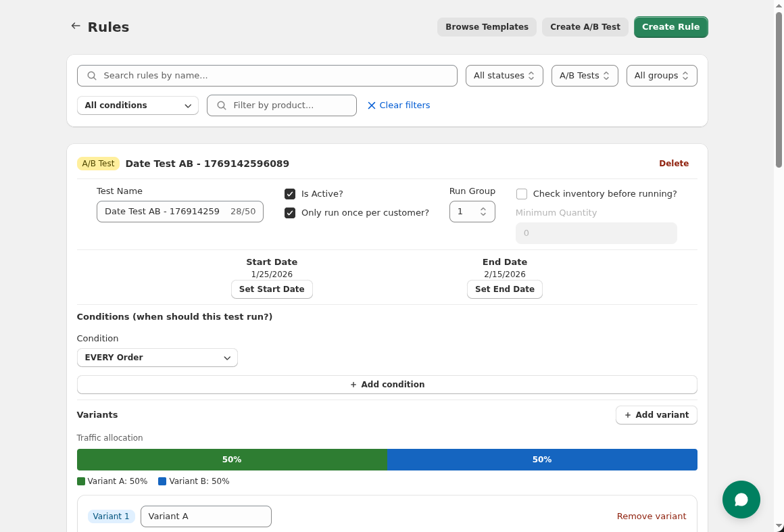Click the up arrow on Run Group stepper
Viewport: 784px width, 532px height.
click(x=483, y=208)
